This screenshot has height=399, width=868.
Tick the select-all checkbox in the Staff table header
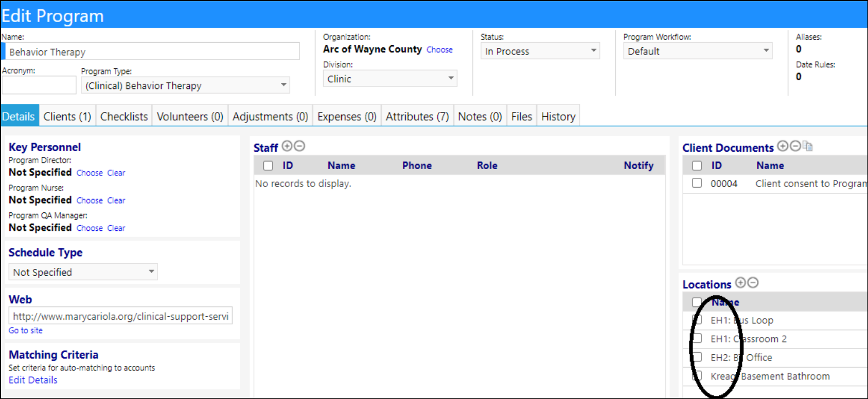pyautogui.click(x=268, y=166)
